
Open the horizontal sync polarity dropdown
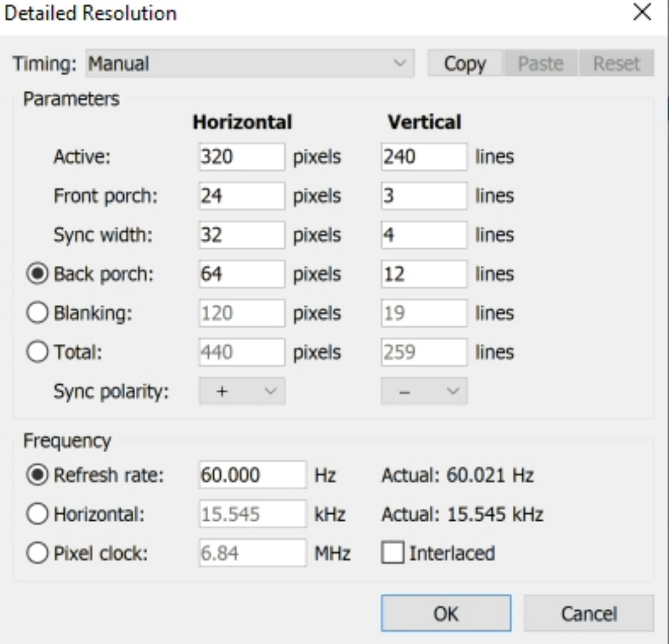(242, 391)
